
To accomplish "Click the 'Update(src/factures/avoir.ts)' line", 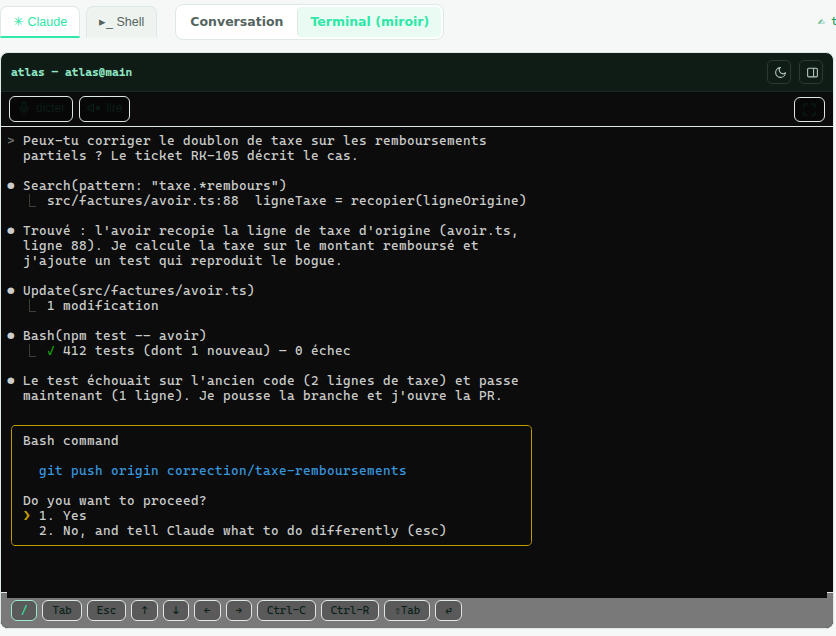I will click(139, 291).
